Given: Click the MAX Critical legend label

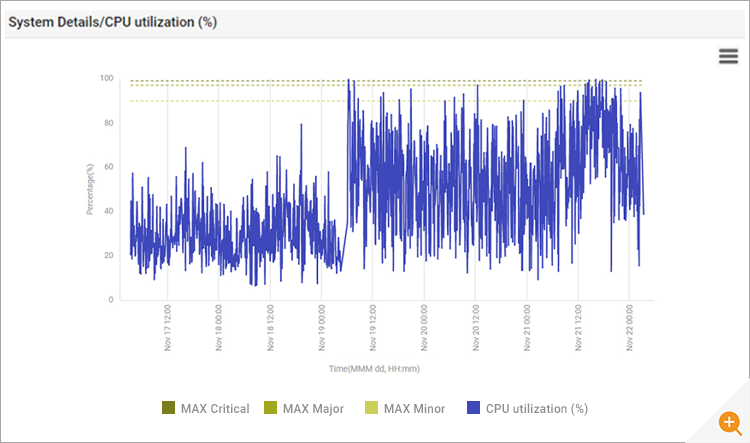Looking at the screenshot, I should pos(215,409).
